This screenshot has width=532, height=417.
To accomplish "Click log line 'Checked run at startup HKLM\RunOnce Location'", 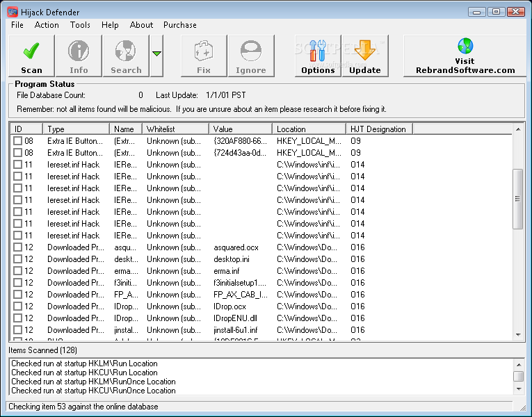I will pyautogui.click(x=93, y=382).
